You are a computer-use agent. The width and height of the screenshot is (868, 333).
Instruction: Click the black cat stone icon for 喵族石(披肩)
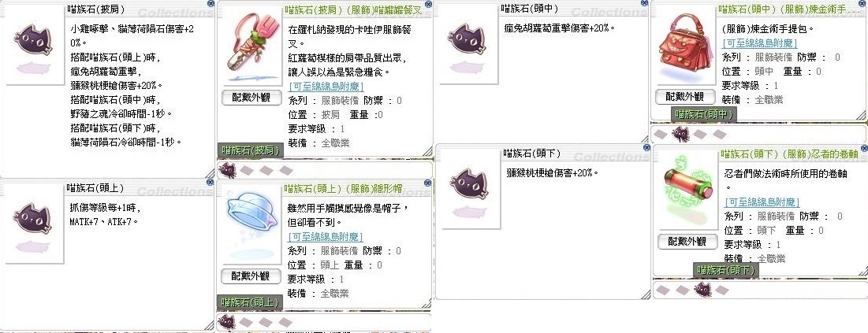pos(32,40)
